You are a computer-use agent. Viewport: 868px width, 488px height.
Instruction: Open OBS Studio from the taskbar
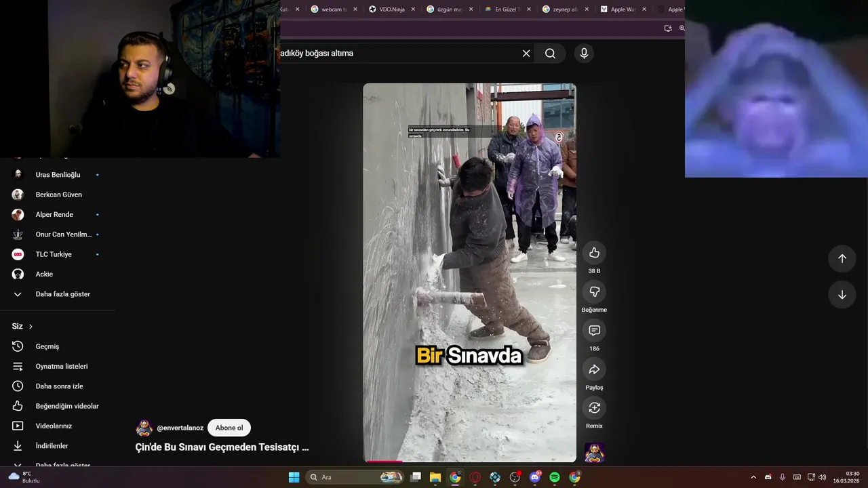tap(515, 477)
